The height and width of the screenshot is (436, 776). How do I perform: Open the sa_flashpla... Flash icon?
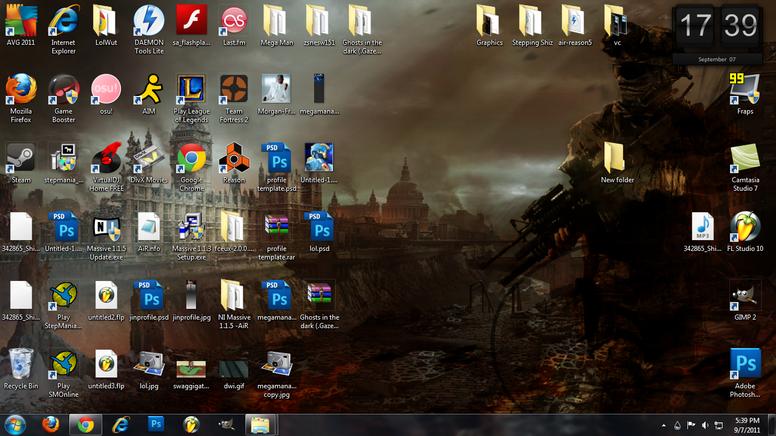[x=192, y=25]
